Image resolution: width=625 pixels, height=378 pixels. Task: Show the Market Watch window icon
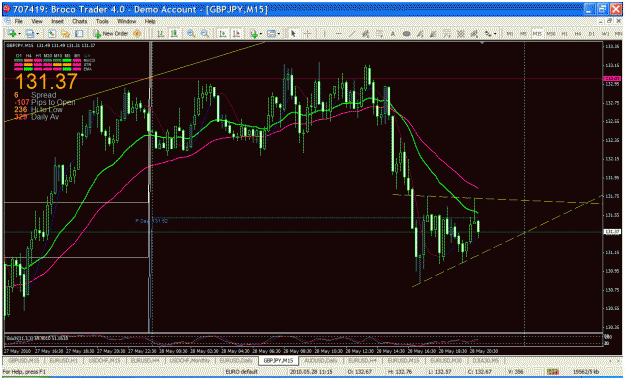click(x=51, y=34)
